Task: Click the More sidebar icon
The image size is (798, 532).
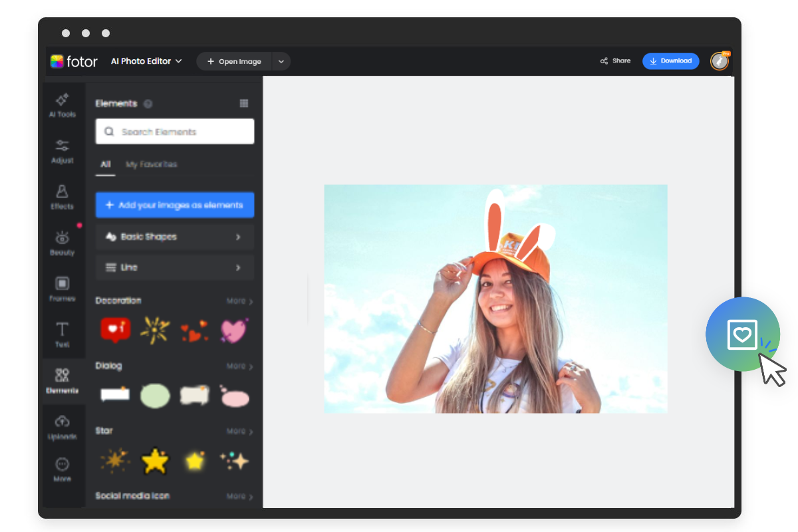Action: [63, 470]
